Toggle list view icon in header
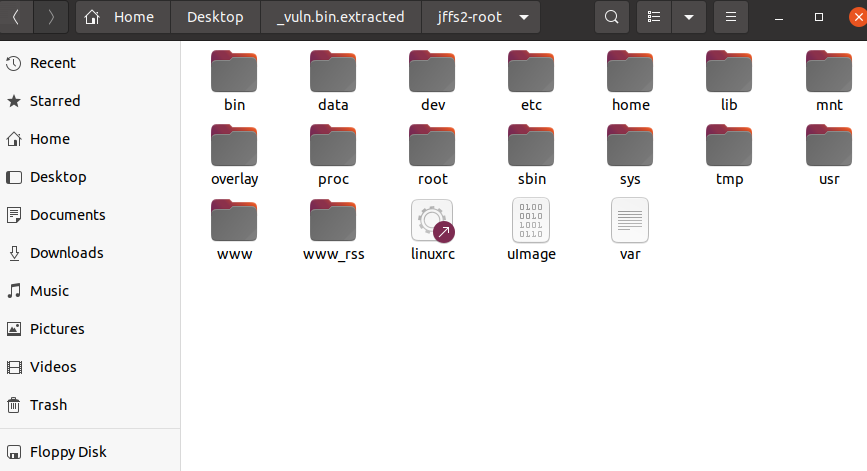The height and width of the screenshot is (471, 867). (654, 17)
